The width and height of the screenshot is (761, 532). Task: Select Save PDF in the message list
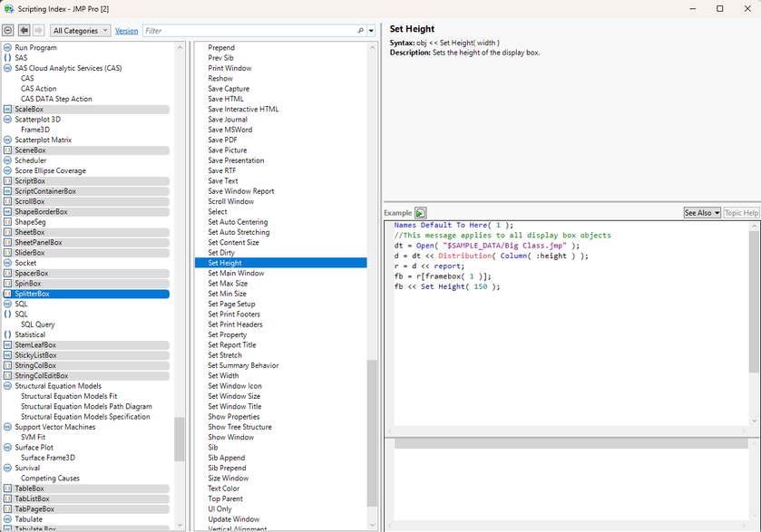point(222,140)
